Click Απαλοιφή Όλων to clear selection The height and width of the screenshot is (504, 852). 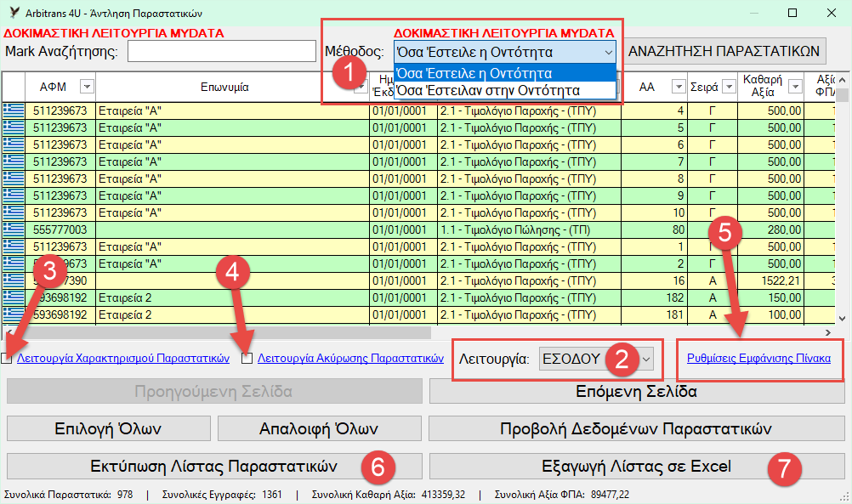(319, 428)
